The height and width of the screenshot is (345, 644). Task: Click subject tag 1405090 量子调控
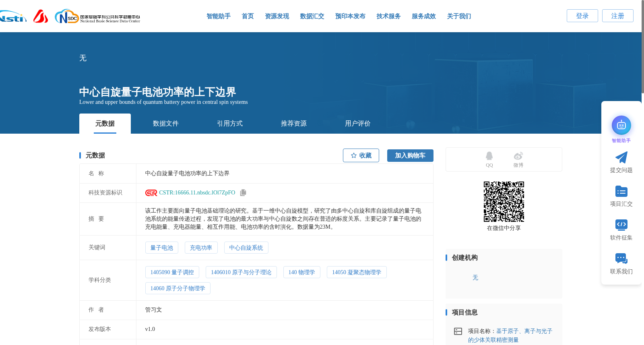172,272
